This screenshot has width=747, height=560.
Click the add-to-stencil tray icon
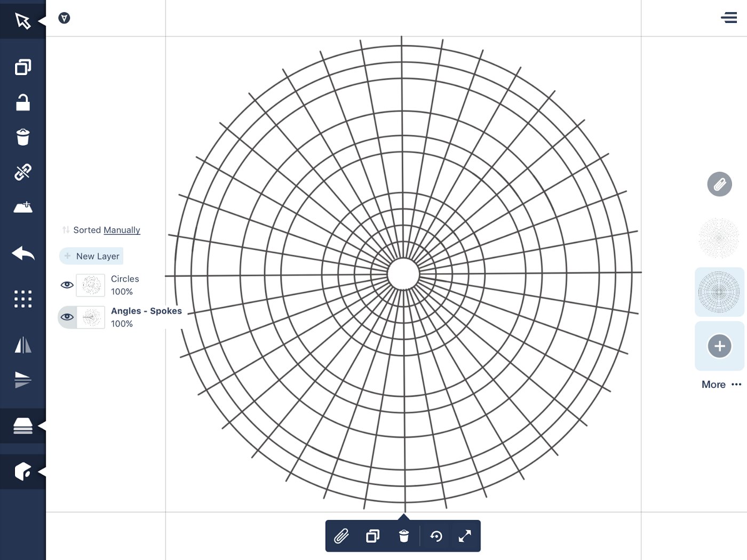tap(23, 207)
